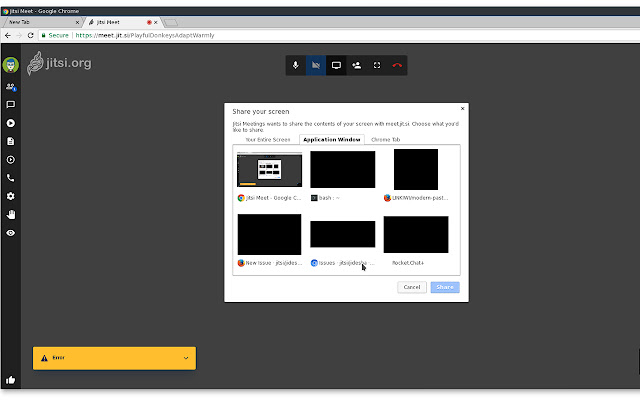Click the terminal icon beside bash label

pos(314,198)
